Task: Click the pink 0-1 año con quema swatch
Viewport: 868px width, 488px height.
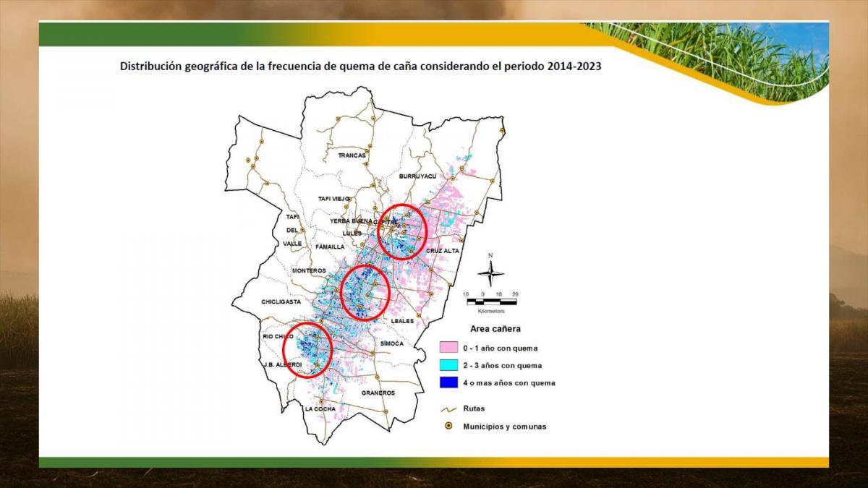Action: (x=449, y=346)
